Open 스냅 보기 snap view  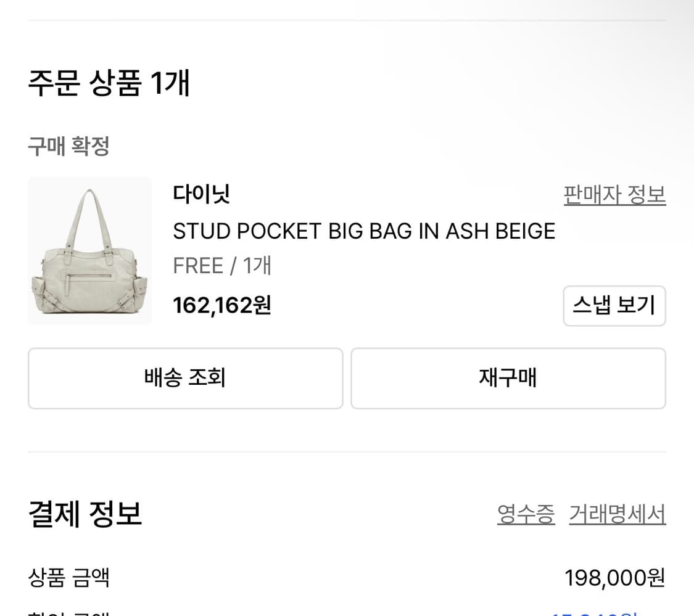pos(614,306)
